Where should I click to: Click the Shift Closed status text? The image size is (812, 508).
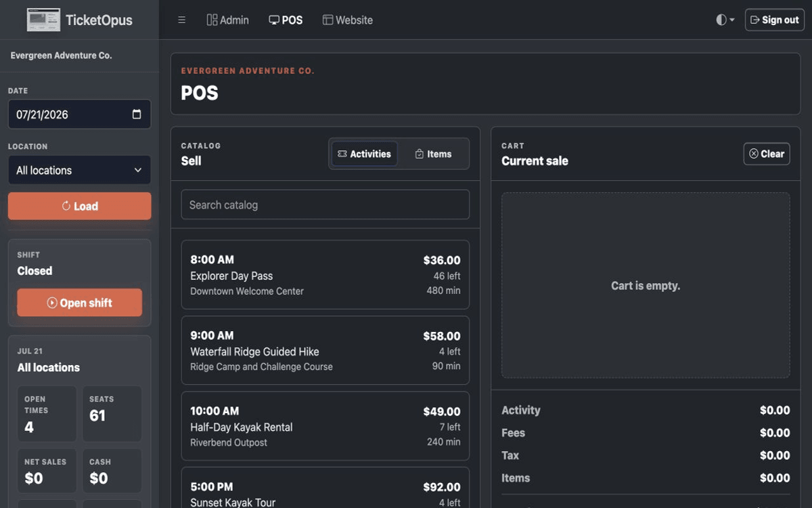(x=35, y=271)
